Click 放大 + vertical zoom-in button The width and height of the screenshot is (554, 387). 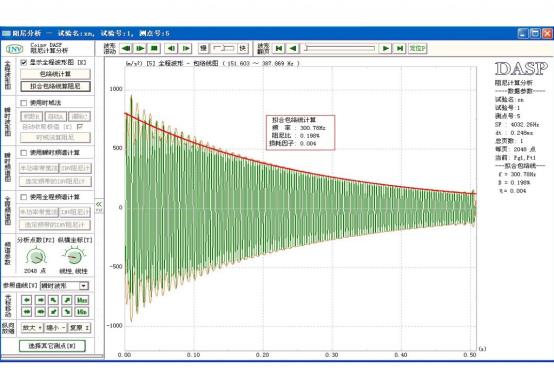[32, 328]
